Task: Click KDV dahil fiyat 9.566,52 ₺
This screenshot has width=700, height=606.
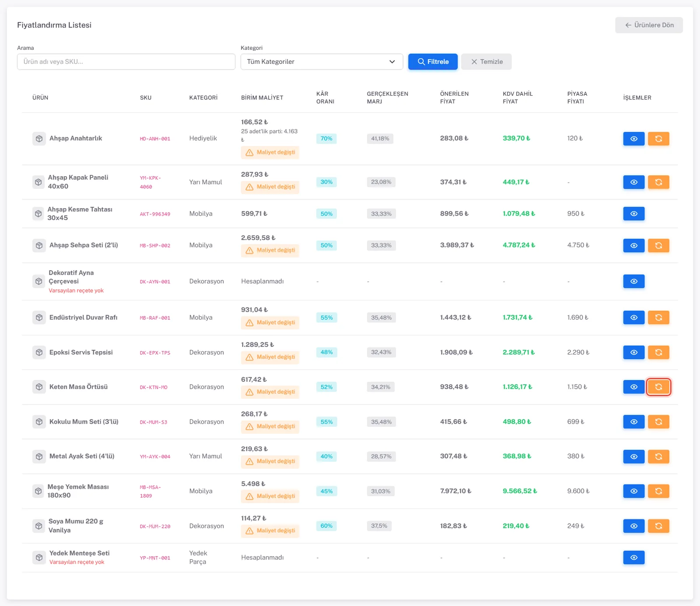Action: tap(520, 491)
